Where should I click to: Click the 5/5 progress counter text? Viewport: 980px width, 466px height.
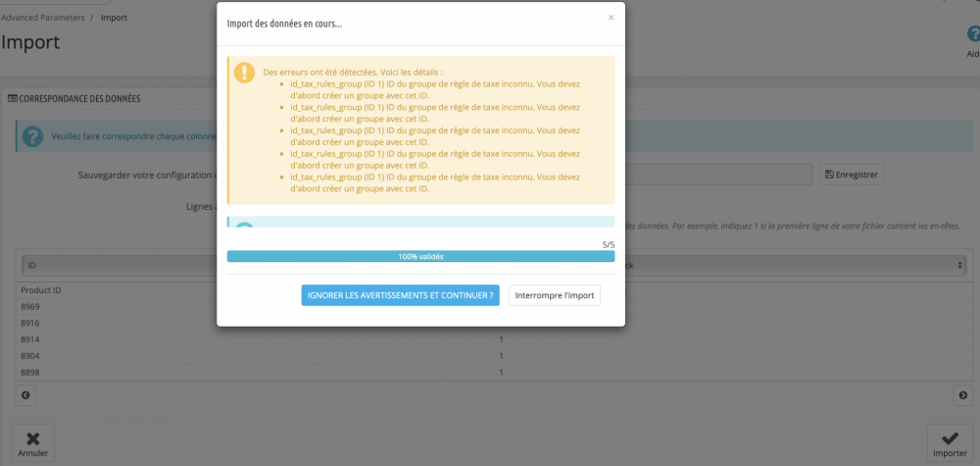coord(609,244)
